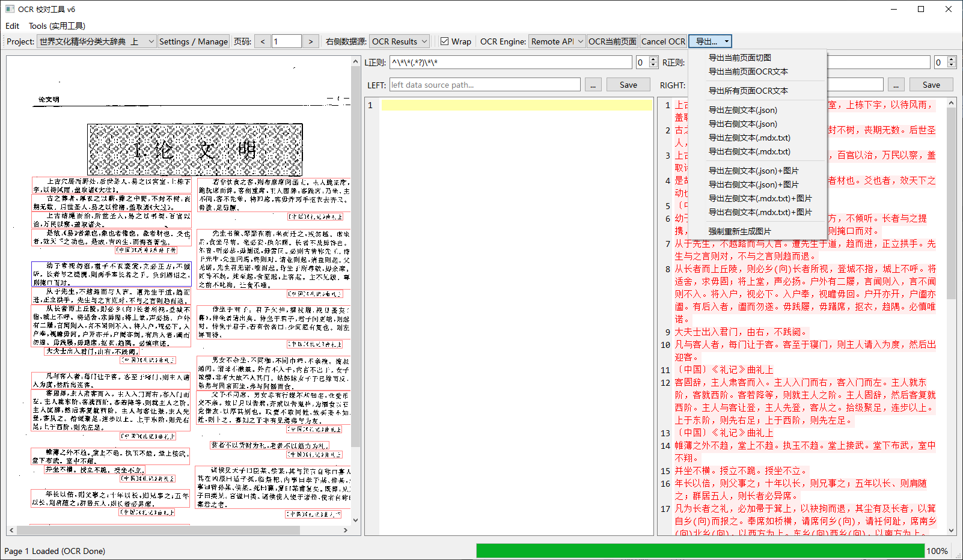The width and height of the screenshot is (963, 560).
Task: Select 导出右侧文本(.mdx.txt)+图片 menu item
Action: click(x=757, y=212)
